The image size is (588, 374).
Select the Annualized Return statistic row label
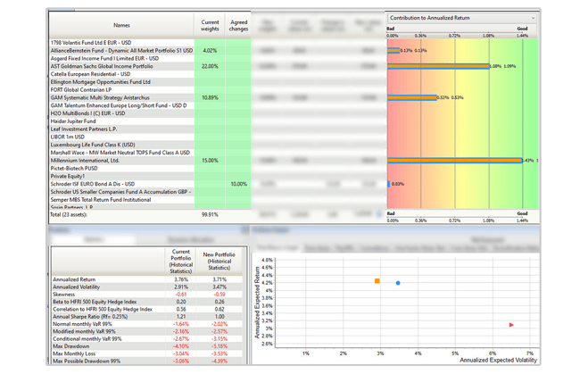[74, 280]
